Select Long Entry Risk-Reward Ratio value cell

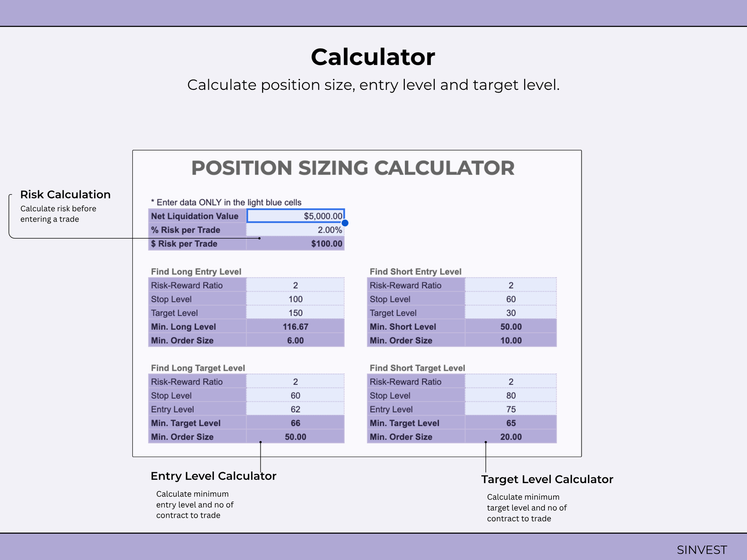(295, 285)
